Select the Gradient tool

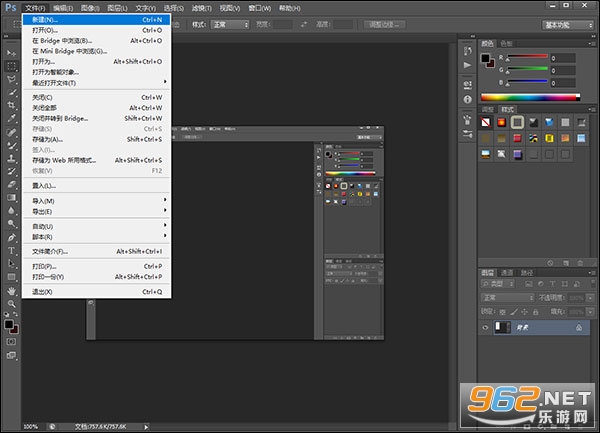click(x=11, y=198)
